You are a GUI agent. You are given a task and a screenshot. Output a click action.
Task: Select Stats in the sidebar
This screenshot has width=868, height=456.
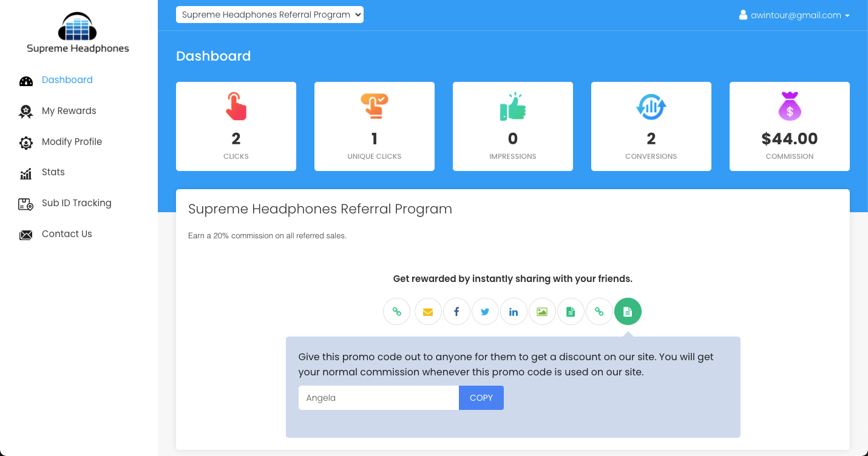[53, 172]
